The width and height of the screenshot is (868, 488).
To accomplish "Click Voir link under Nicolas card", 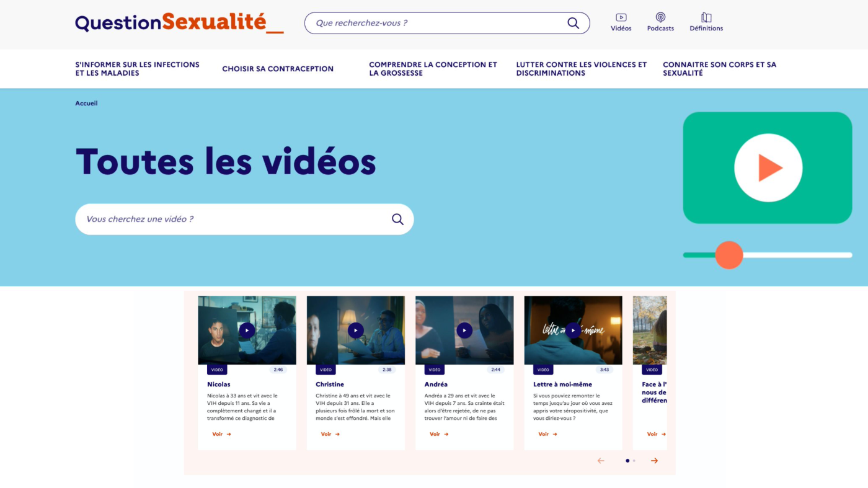I will (221, 434).
